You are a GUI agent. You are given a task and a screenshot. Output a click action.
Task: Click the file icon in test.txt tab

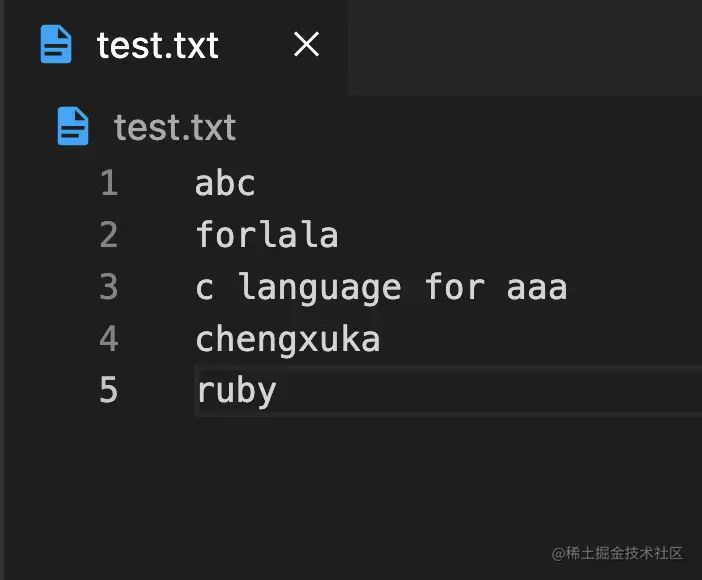point(56,44)
